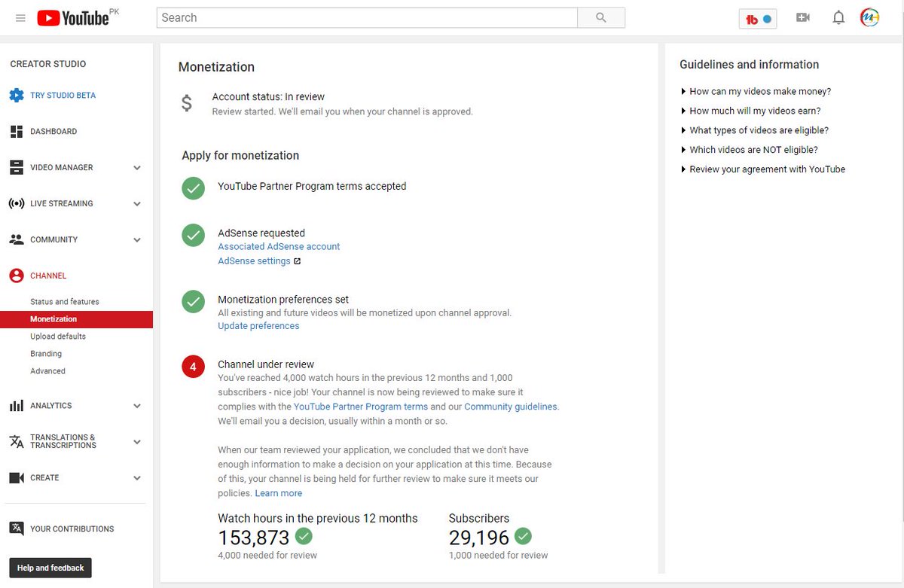
Task: Expand the Video Manager section chevron
Action: click(x=137, y=168)
